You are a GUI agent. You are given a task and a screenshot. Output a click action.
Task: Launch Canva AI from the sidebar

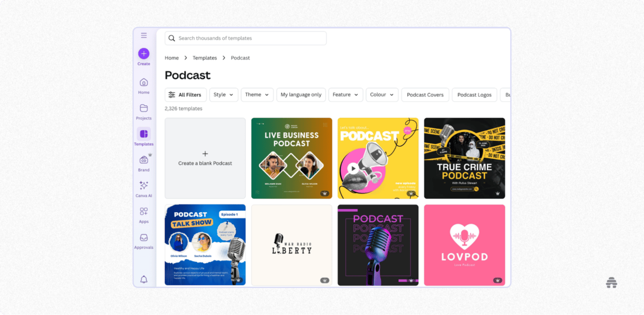coord(144,189)
